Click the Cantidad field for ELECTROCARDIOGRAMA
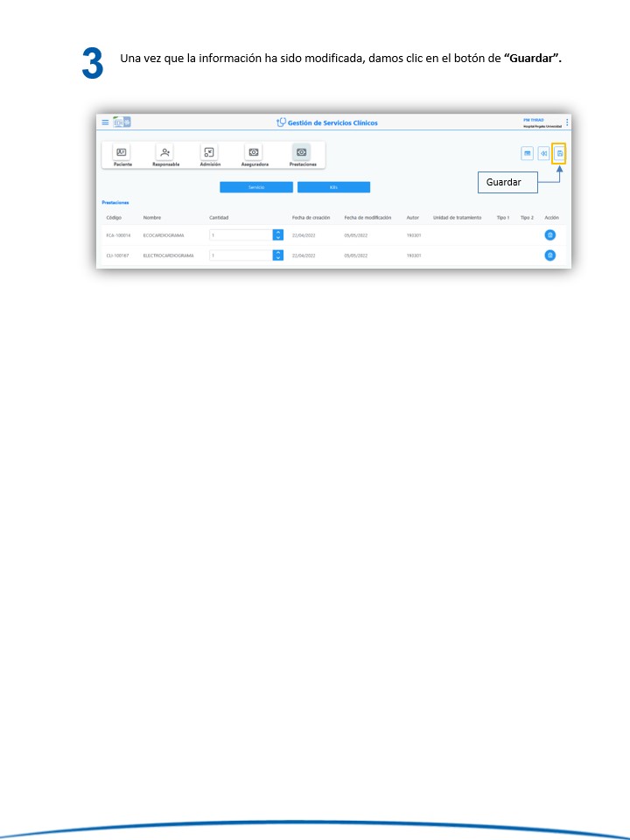 tap(241, 255)
